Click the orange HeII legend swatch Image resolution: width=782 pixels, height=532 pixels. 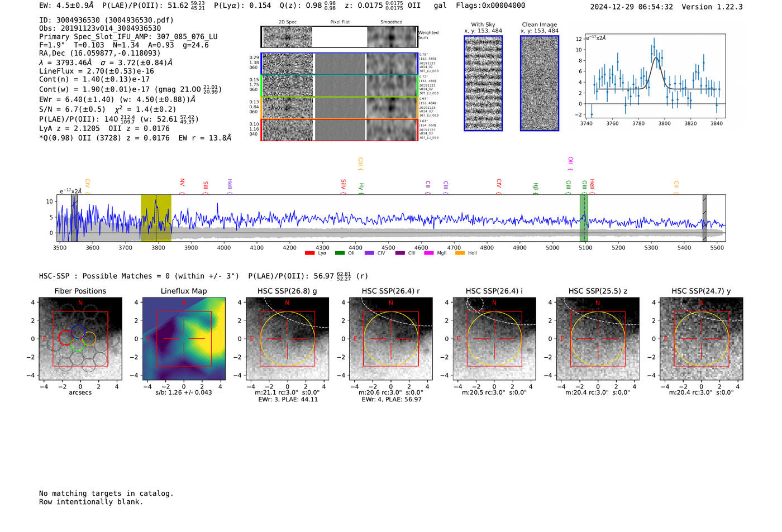[x=460, y=253]
